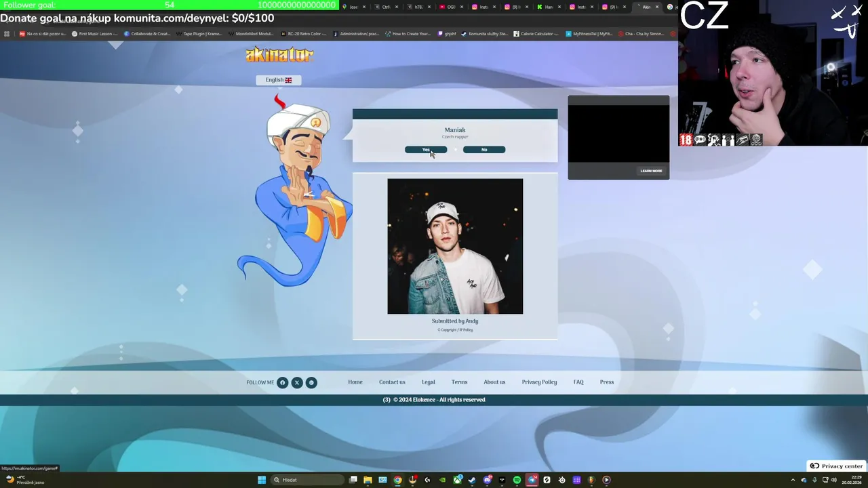Screen dimensions: 868x488
Task: Open File Explorer from the taskbar
Action: coord(368,480)
